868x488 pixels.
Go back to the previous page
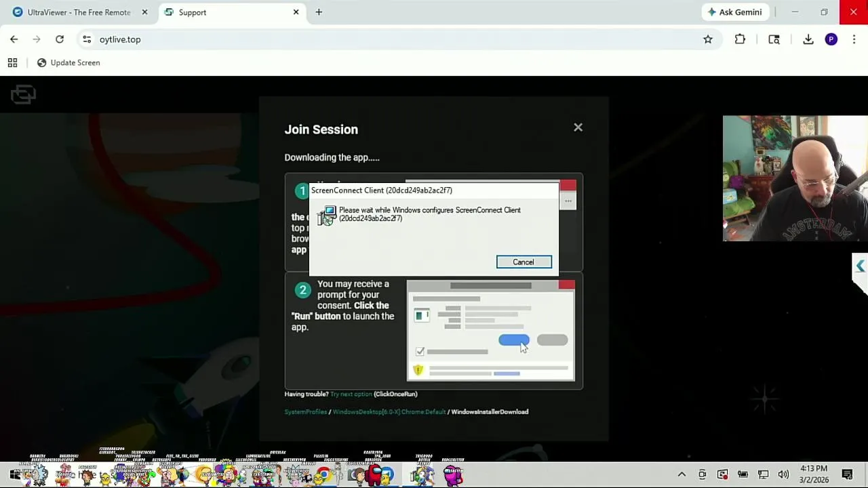(x=14, y=39)
